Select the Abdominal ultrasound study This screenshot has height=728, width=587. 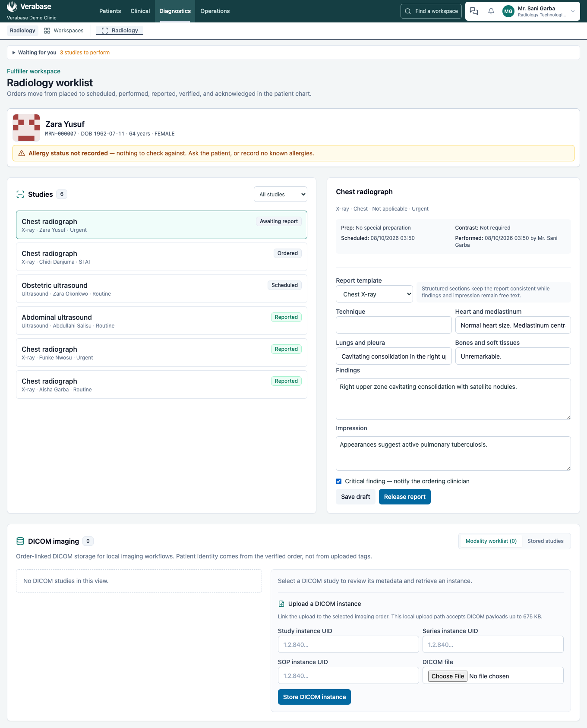click(x=161, y=321)
